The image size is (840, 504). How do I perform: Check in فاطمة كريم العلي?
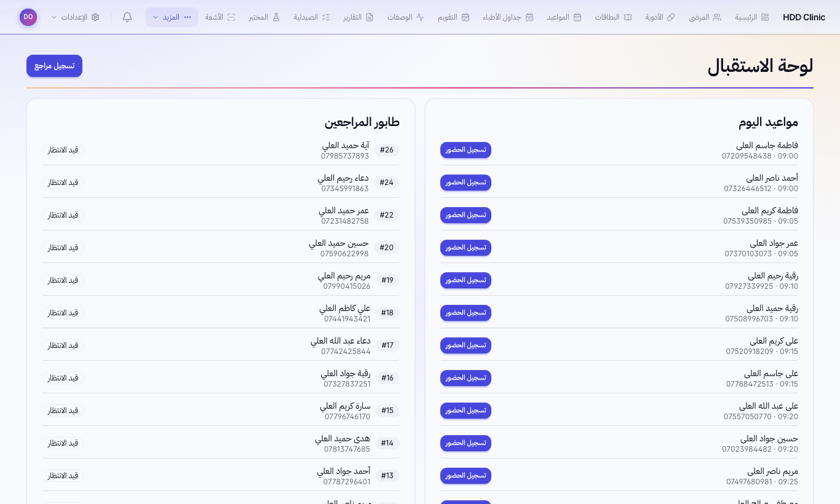(466, 215)
